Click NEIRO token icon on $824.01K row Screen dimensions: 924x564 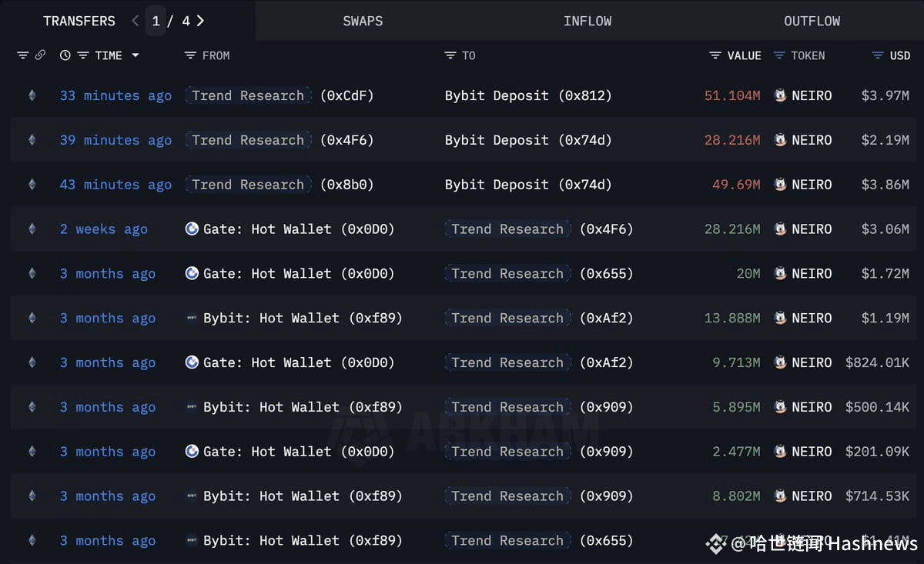[x=780, y=363]
